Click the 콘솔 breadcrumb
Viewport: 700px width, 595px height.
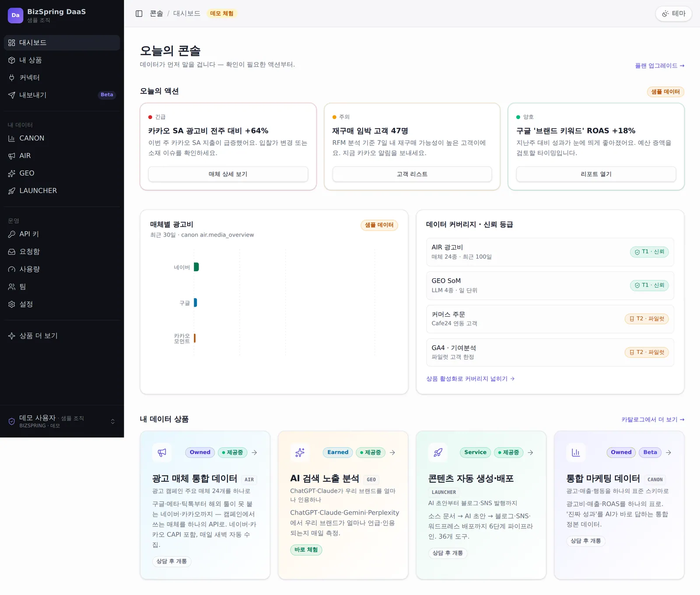pos(156,14)
